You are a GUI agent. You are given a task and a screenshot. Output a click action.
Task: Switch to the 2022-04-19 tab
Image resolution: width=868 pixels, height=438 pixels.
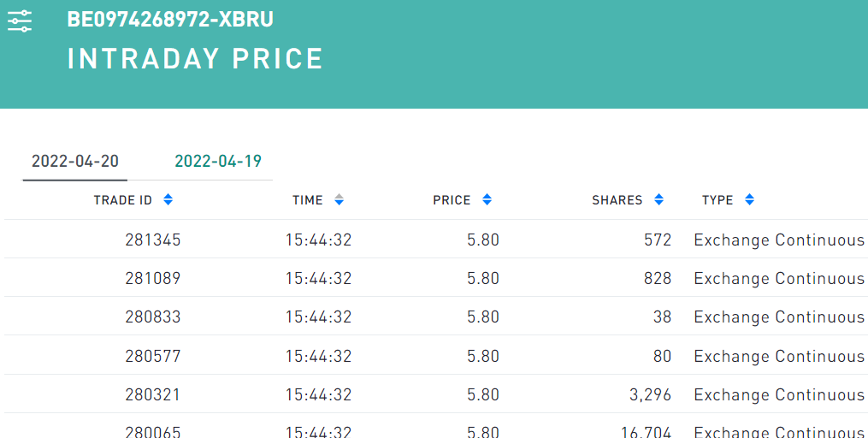point(218,162)
